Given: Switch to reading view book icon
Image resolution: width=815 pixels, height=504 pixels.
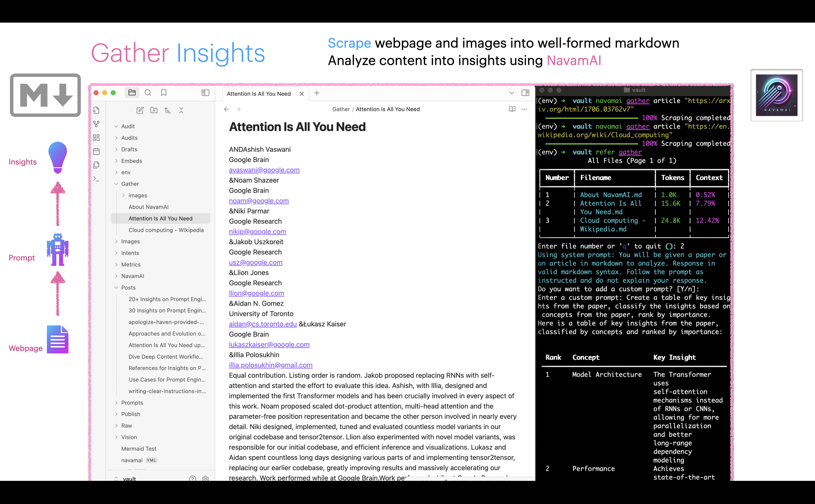Looking at the screenshot, I should (x=512, y=109).
